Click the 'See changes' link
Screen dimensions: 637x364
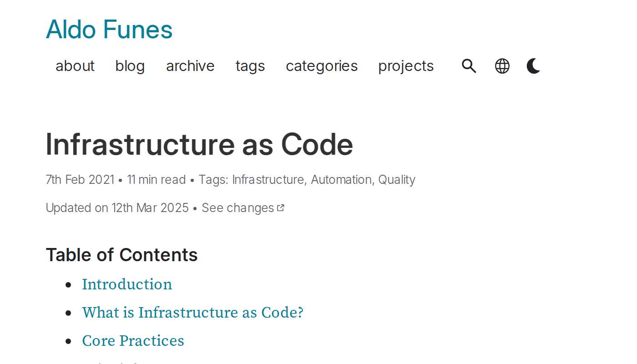tap(238, 207)
